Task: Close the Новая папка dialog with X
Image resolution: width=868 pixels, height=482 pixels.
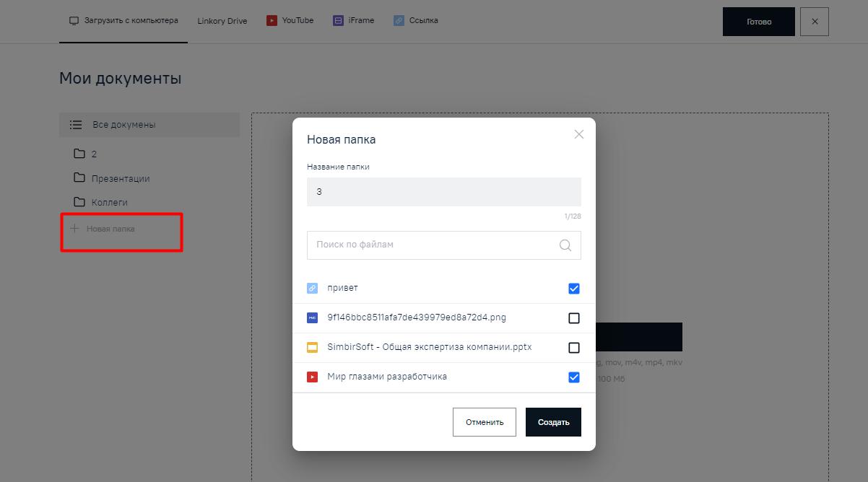Action: point(578,134)
